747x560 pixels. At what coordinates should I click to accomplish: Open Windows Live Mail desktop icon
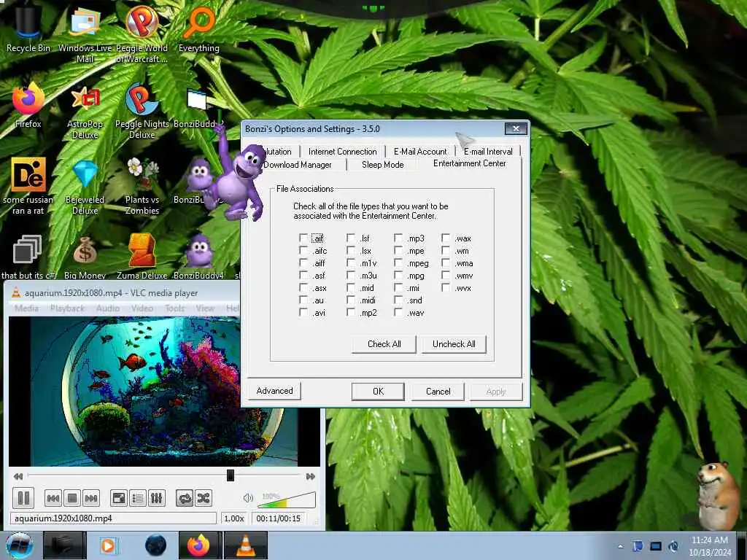[x=85, y=34]
